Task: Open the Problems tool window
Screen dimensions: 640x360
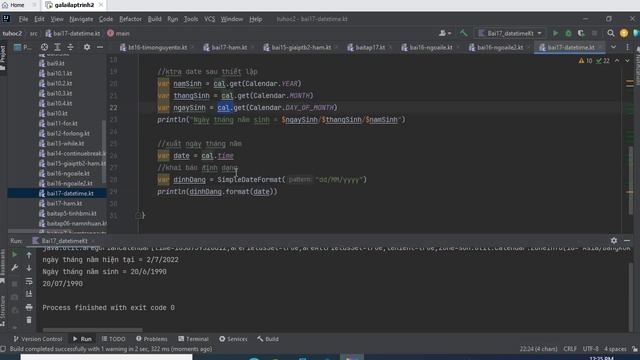Action: point(152,339)
